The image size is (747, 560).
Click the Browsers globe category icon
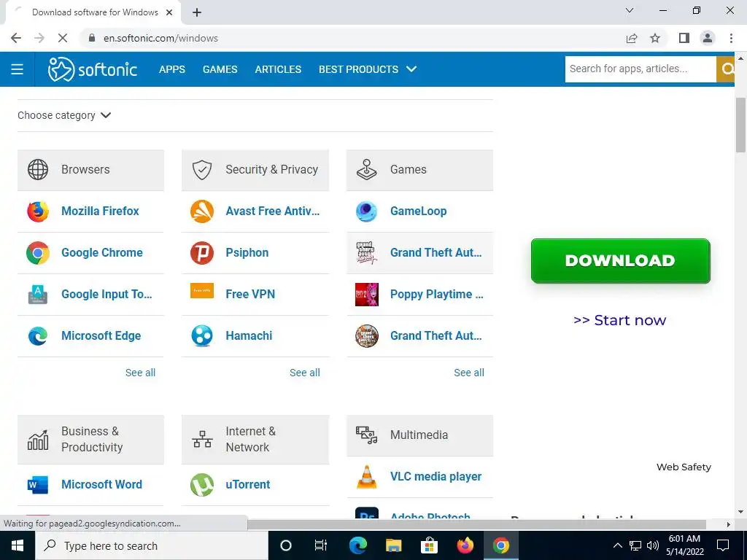click(38, 169)
